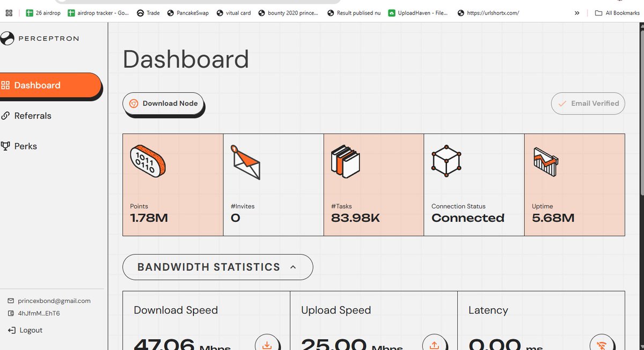The image size is (644, 350).
Task: Click the wallet address 4hJfmM...EhT6
Action: click(x=39, y=314)
